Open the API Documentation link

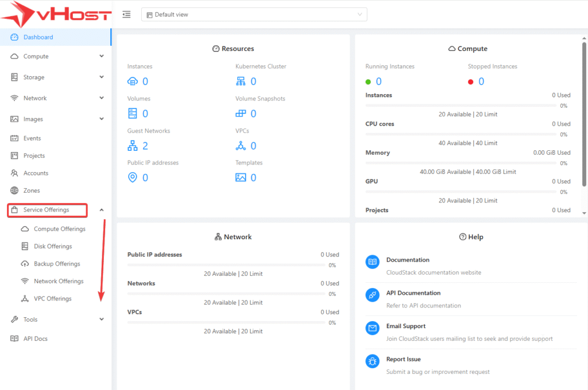[x=413, y=293]
